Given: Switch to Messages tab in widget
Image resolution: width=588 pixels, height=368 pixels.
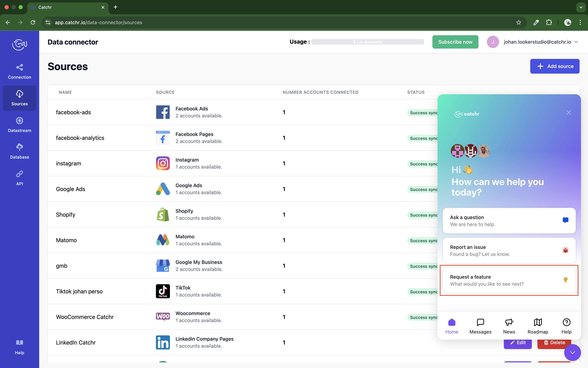Looking at the screenshot, I should (x=480, y=326).
